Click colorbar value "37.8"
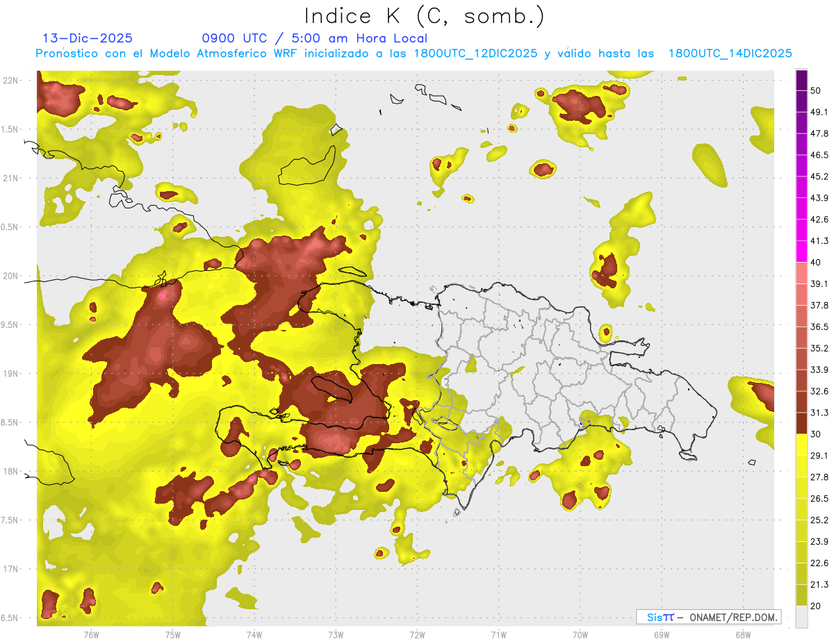Screen dimensions: 834x644 click(x=819, y=305)
